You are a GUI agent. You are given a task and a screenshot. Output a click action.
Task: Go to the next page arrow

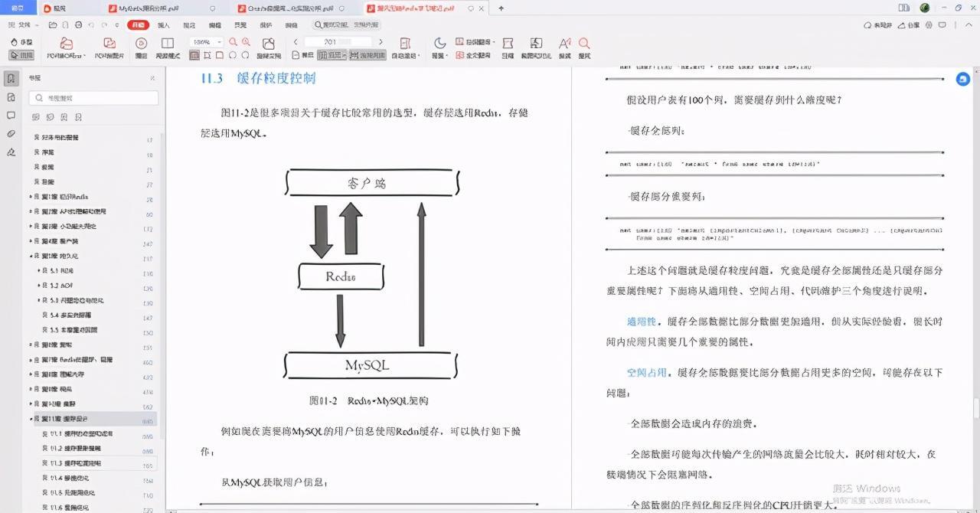tap(381, 42)
